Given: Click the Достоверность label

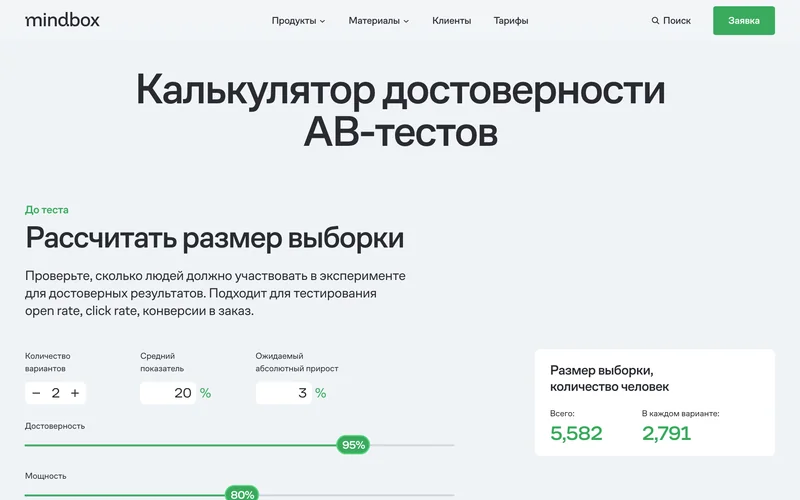Looking at the screenshot, I should click(55, 426).
